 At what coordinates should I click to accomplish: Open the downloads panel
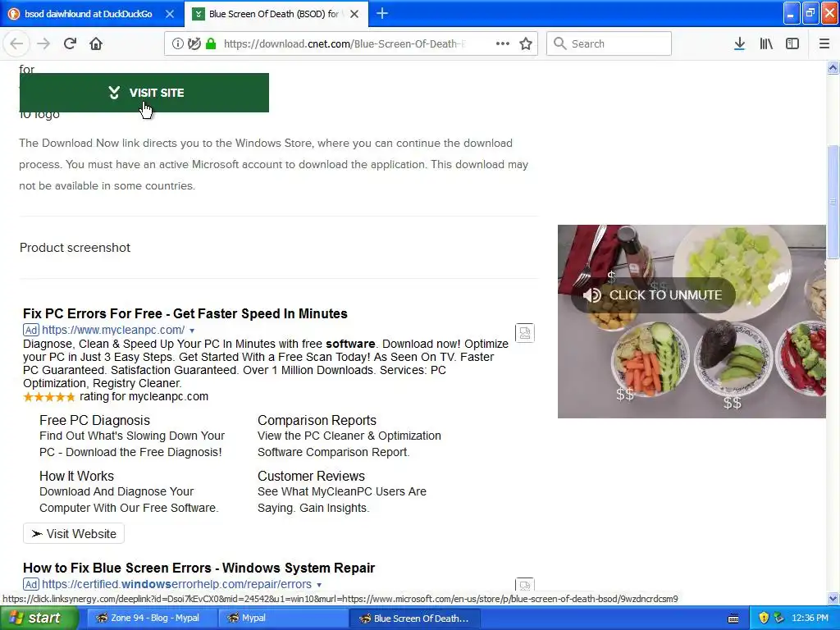tap(739, 43)
